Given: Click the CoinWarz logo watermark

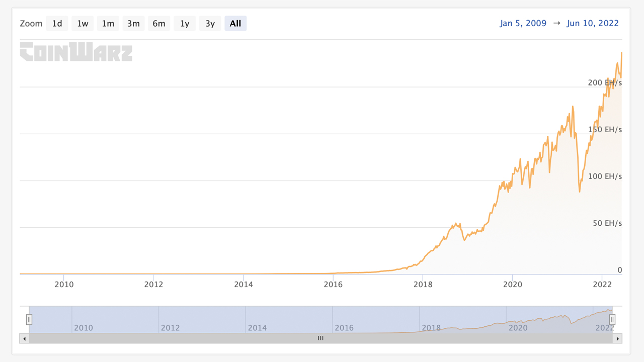Looking at the screenshot, I should [x=75, y=52].
